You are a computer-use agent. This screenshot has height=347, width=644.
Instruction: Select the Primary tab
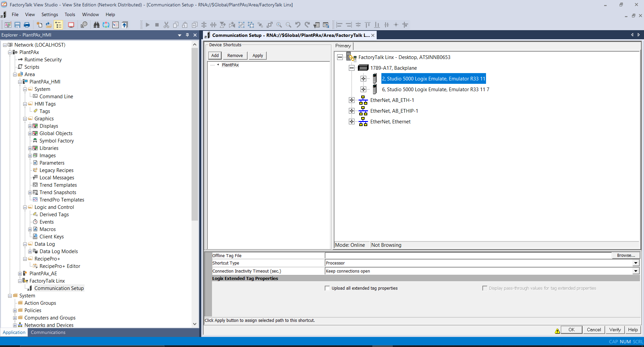pyautogui.click(x=343, y=46)
